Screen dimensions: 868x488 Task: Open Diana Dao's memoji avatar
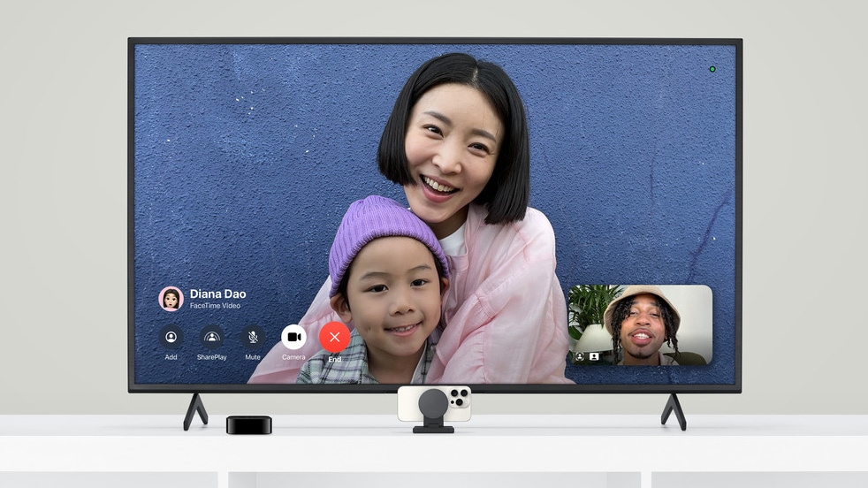[x=171, y=299]
